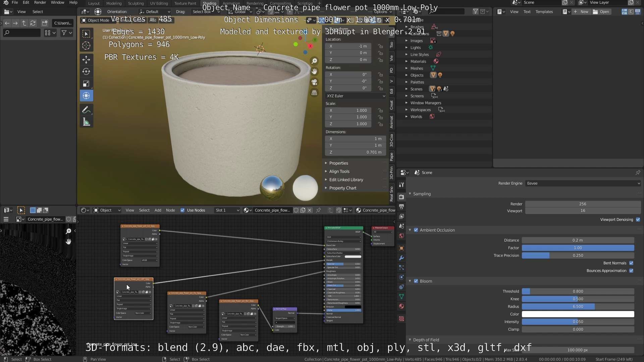644x362 pixels.
Task: Switch to the Modeling workspace tab
Action: pyautogui.click(x=114, y=3)
